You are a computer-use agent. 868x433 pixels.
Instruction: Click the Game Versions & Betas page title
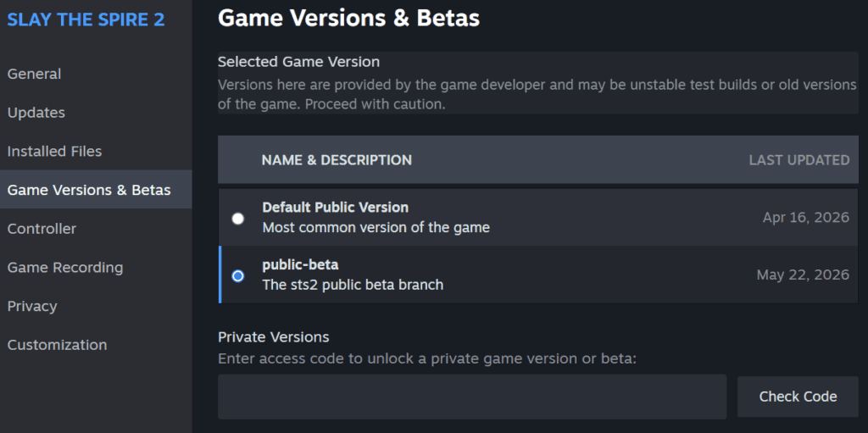point(348,19)
